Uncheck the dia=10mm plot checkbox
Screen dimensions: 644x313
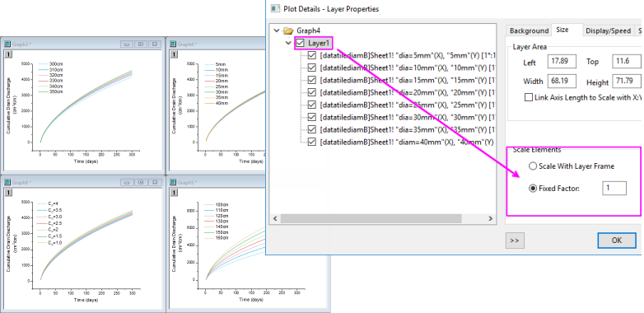pyautogui.click(x=312, y=68)
